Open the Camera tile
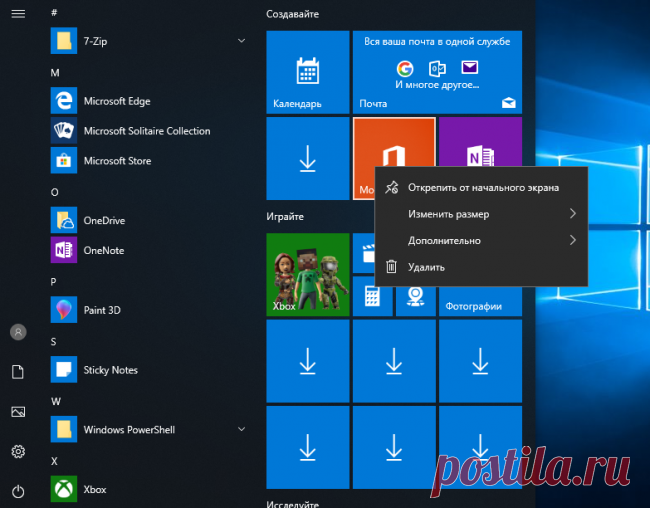Screen dimensions: 650x508 click(x=415, y=301)
